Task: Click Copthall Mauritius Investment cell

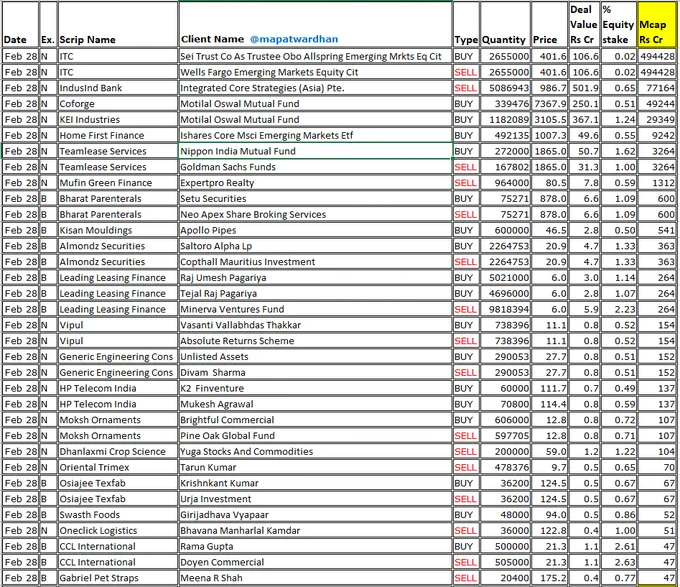Action: click(315, 262)
